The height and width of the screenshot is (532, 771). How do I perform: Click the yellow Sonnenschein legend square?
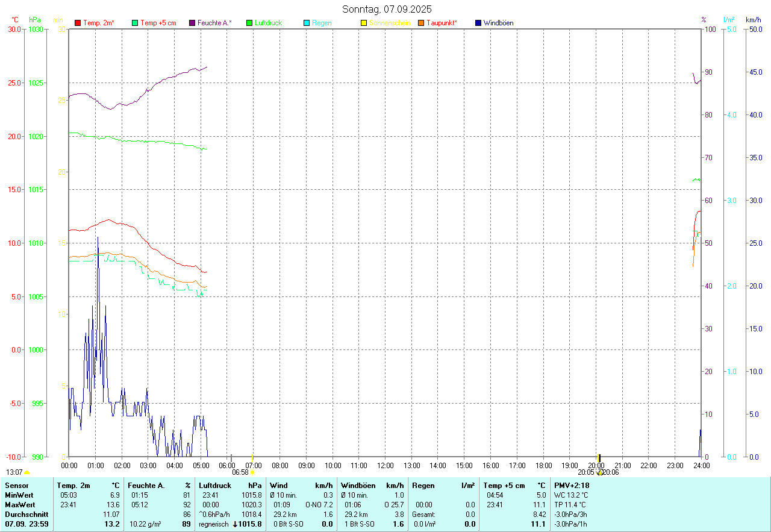[x=364, y=23]
